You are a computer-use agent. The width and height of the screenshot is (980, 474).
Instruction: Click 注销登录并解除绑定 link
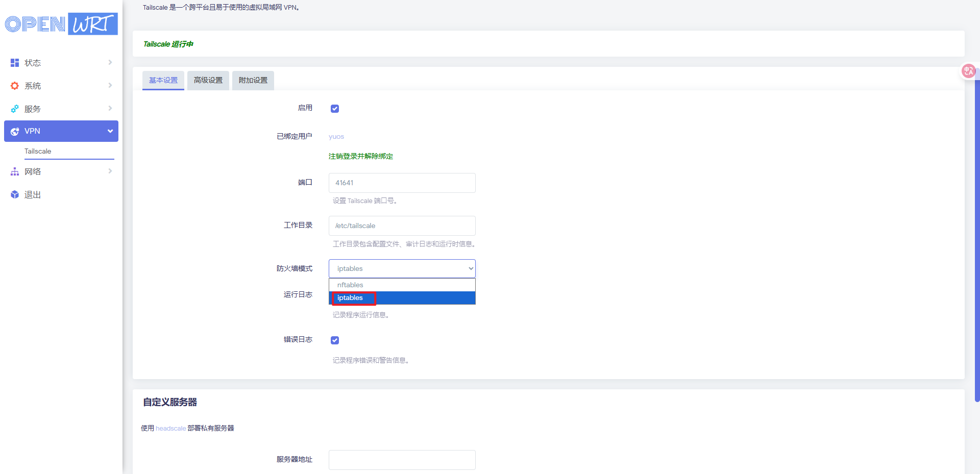(x=361, y=157)
